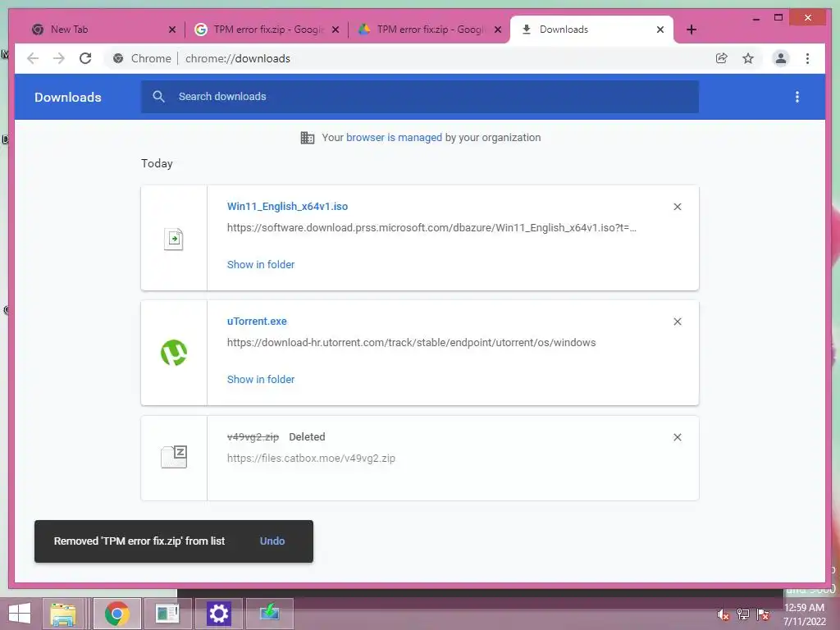Close the Google Drive TPM error fix.zip tab

498,30
